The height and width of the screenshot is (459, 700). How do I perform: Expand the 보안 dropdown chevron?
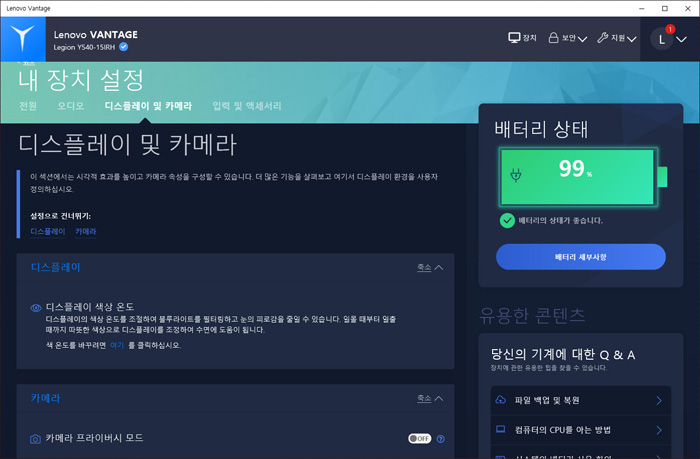pyautogui.click(x=582, y=39)
